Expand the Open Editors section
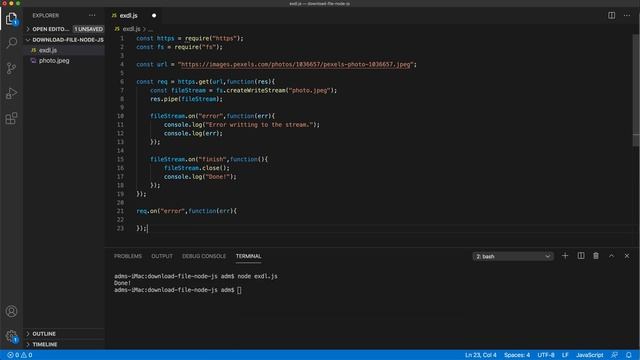640x360 pixels. (x=51, y=29)
